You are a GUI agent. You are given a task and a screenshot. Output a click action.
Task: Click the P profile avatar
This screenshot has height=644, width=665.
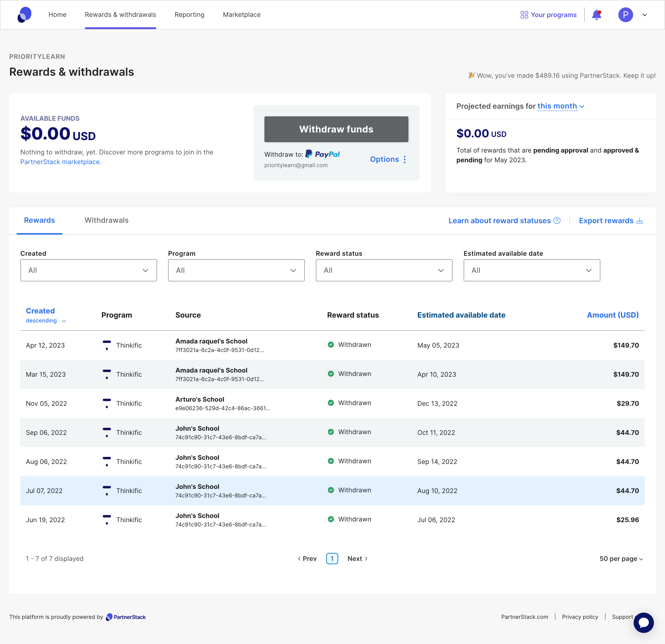coord(625,15)
